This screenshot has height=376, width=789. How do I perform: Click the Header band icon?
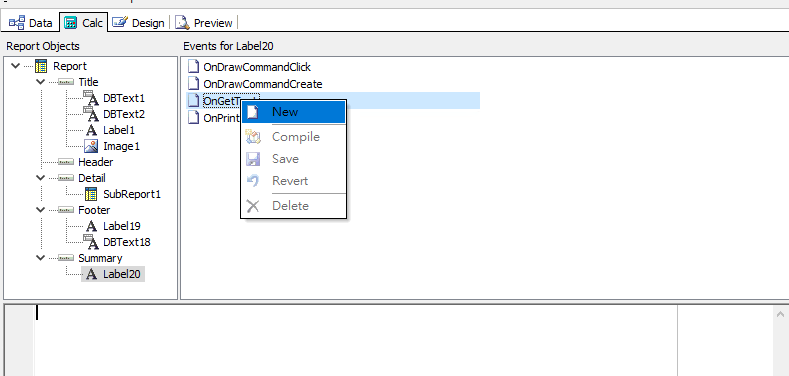66,162
